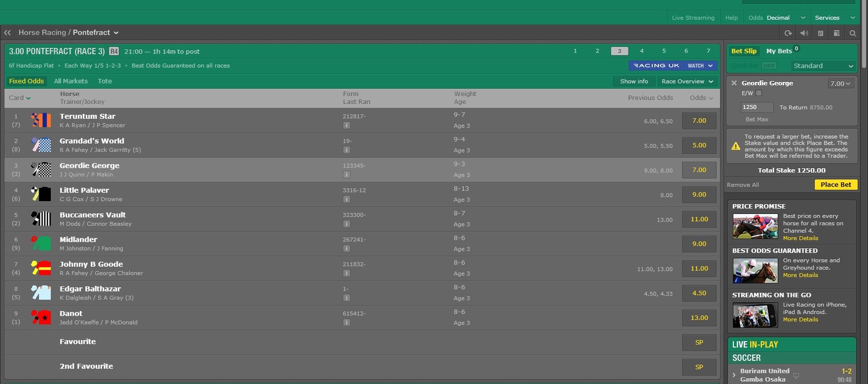Jump to race number 5
This screenshot has height=384, width=868.
[664, 51]
